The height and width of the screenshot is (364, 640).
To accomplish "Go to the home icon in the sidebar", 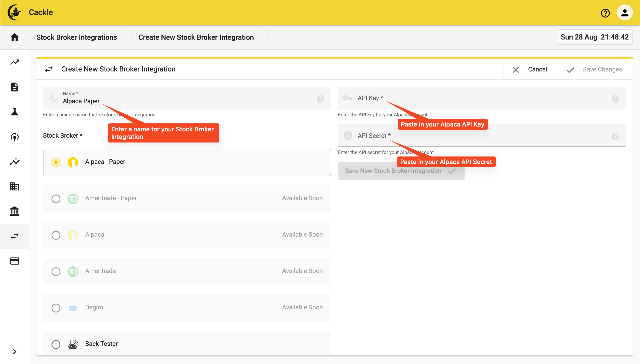I will (14, 37).
